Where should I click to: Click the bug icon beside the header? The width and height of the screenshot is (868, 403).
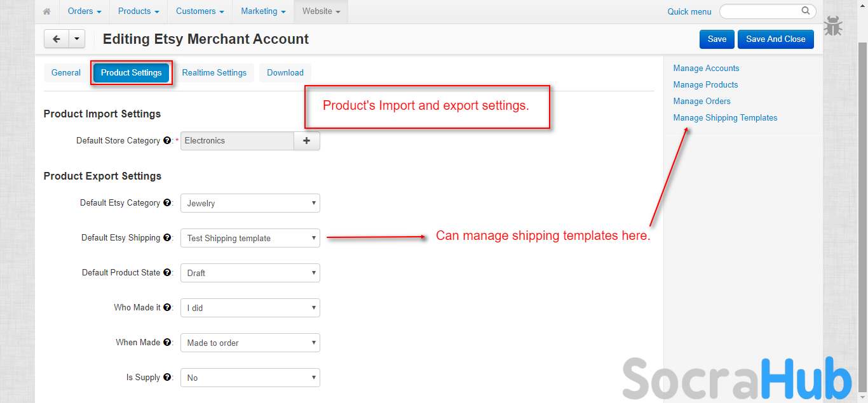pyautogui.click(x=833, y=27)
